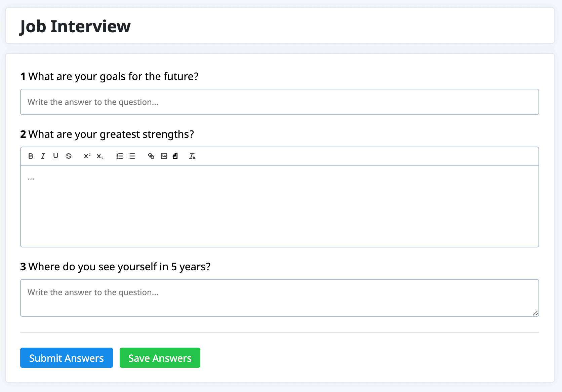Image resolution: width=562 pixels, height=392 pixels.
Task: Save Answers using the green button
Action: 160,358
